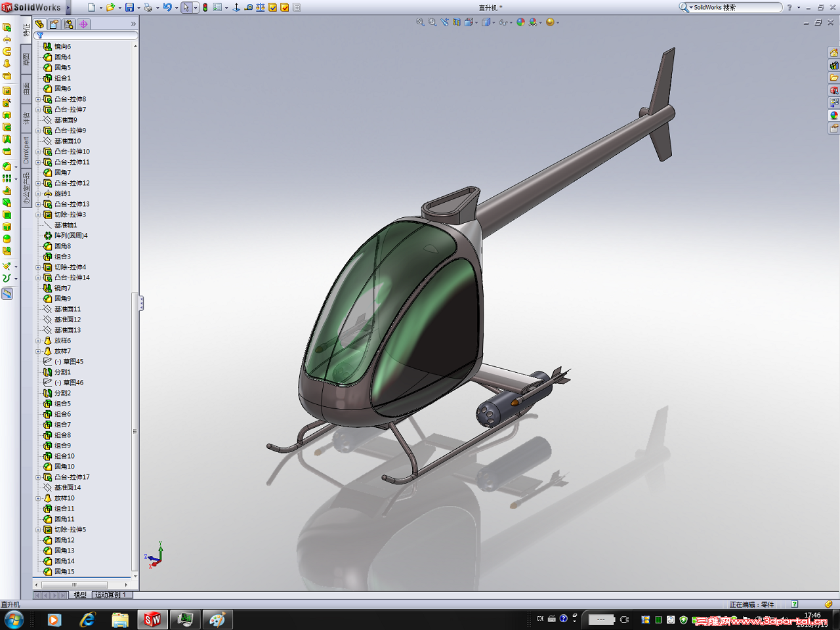The height and width of the screenshot is (630, 840).
Task: Open the Appearances tab in task pane
Action: (834, 115)
